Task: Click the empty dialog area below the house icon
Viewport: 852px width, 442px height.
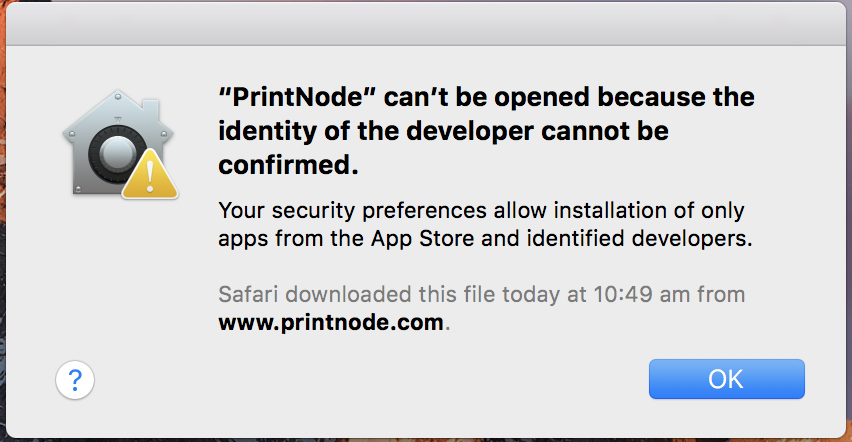Action: click(120, 277)
